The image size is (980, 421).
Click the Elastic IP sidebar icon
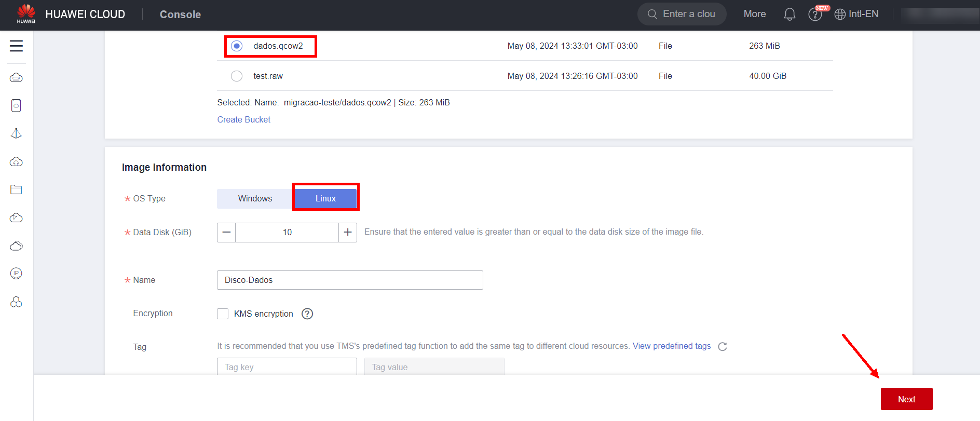tap(16, 274)
